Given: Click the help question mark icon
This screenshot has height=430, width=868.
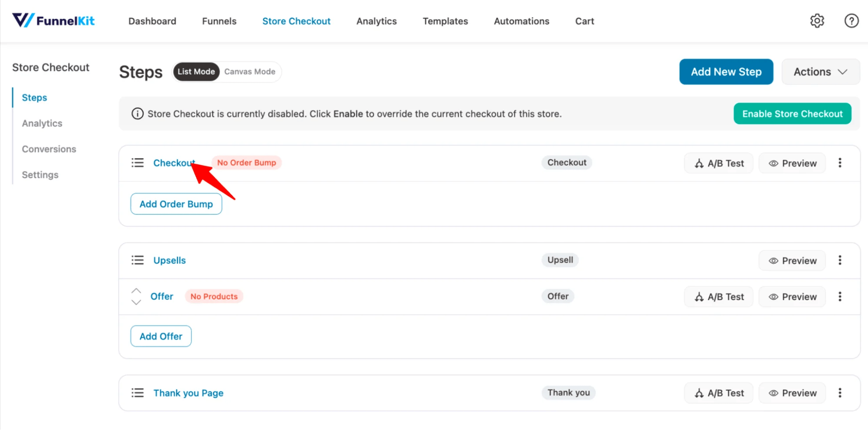Looking at the screenshot, I should click(851, 20).
